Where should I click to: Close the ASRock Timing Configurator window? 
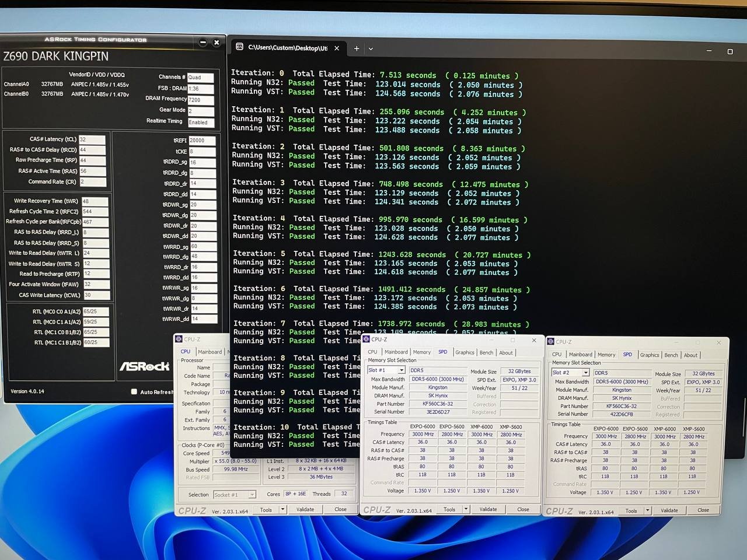click(x=217, y=42)
